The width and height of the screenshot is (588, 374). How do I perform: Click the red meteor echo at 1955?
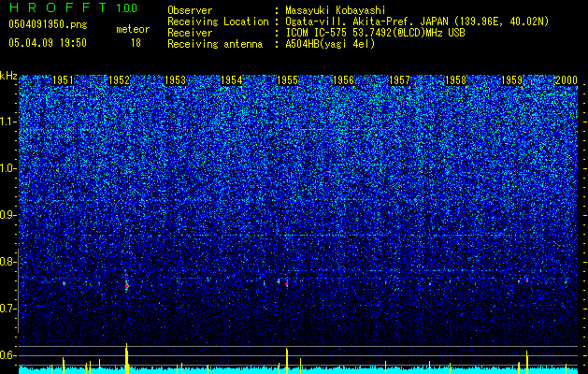pyautogui.click(x=287, y=284)
